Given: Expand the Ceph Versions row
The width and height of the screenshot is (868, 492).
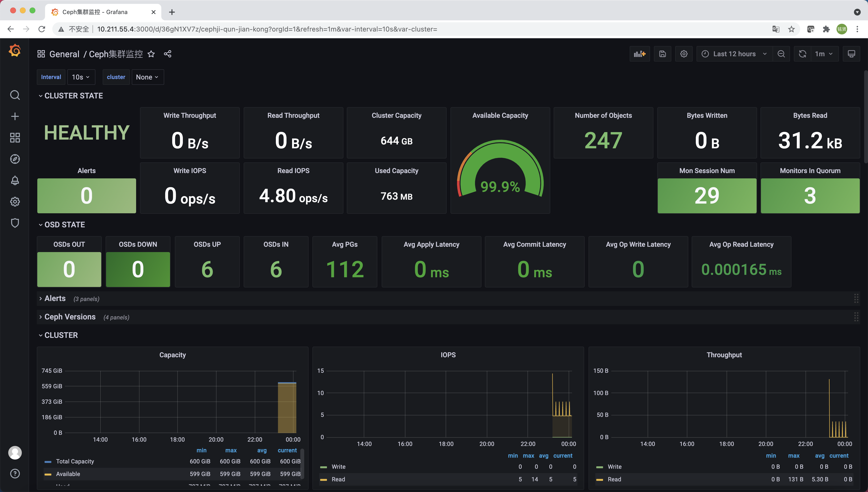Looking at the screenshot, I should [70, 317].
